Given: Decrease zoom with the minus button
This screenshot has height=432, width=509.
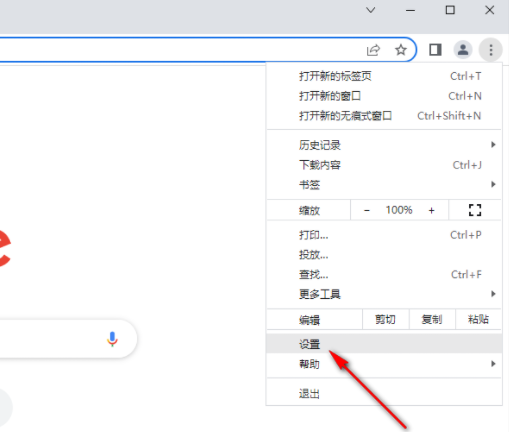Looking at the screenshot, I should pos(367,210).
